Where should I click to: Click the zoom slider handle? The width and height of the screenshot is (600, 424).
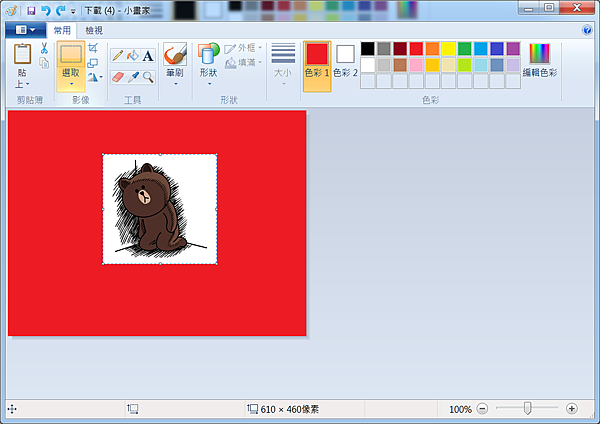click(527, 408)
